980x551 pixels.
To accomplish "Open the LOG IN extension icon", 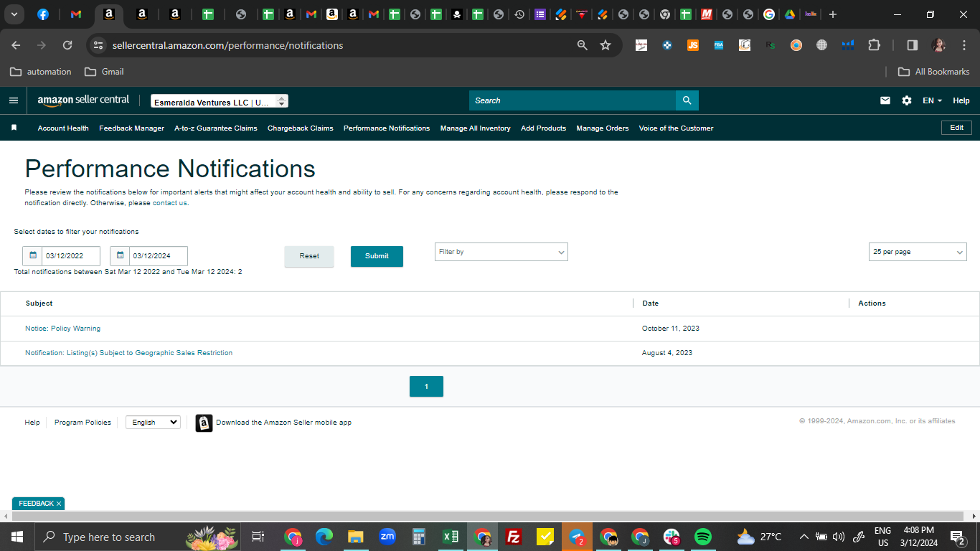I will (641, 45).
